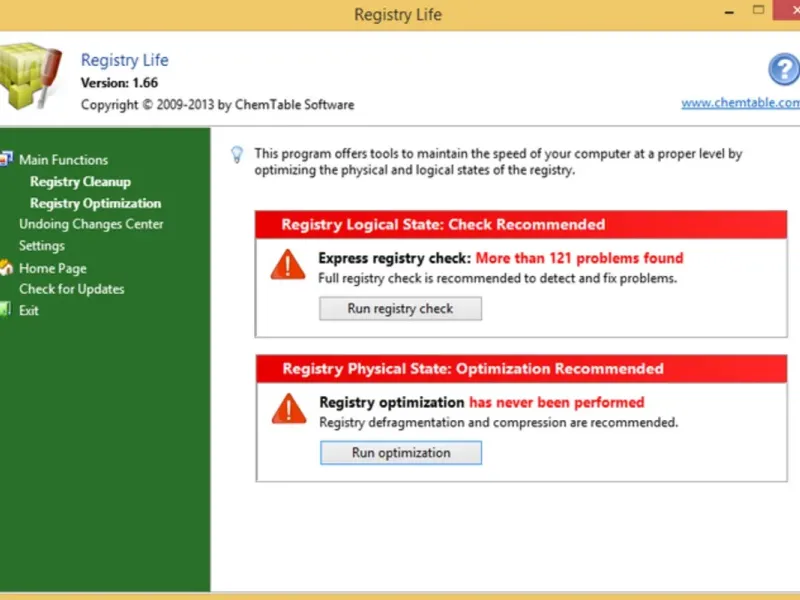800x600 pixels.
Task: Go to Undoing Changes Center
Action: [x=91, y=224]
